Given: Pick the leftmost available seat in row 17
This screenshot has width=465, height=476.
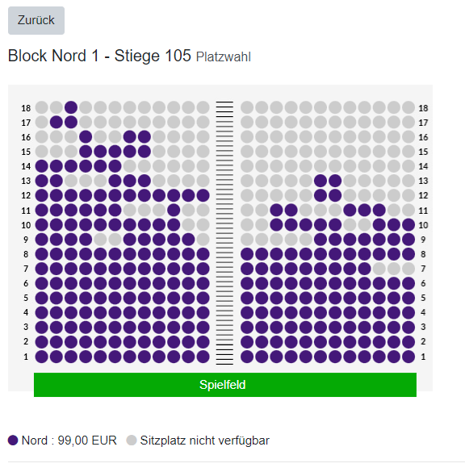Looking at the screenshot, I should click(57, 123).
